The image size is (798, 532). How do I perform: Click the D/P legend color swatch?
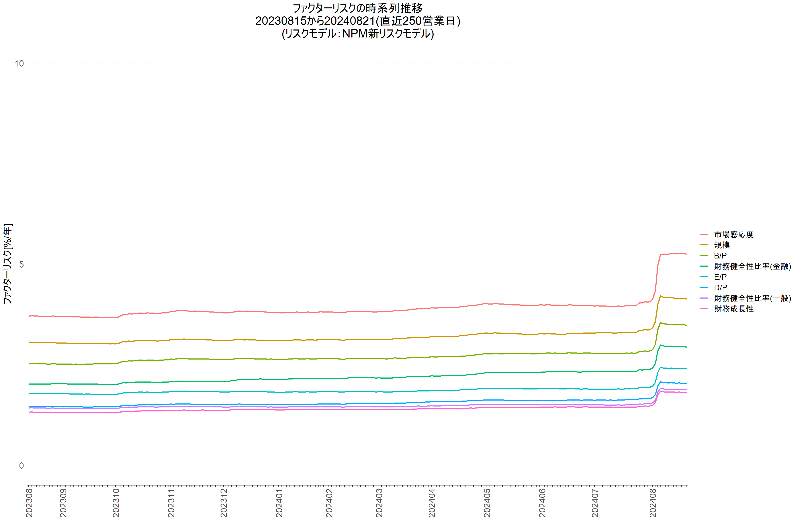click(704, 287)
